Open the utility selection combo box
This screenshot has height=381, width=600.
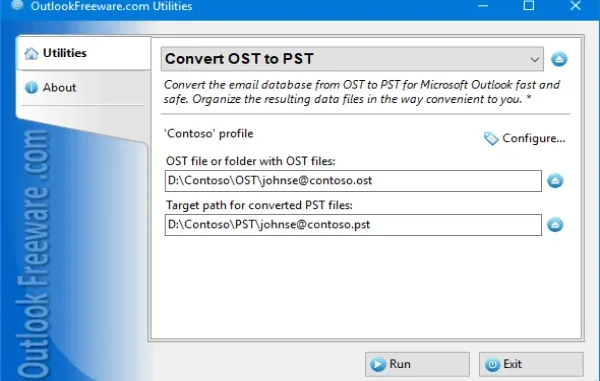pos(352,59)
